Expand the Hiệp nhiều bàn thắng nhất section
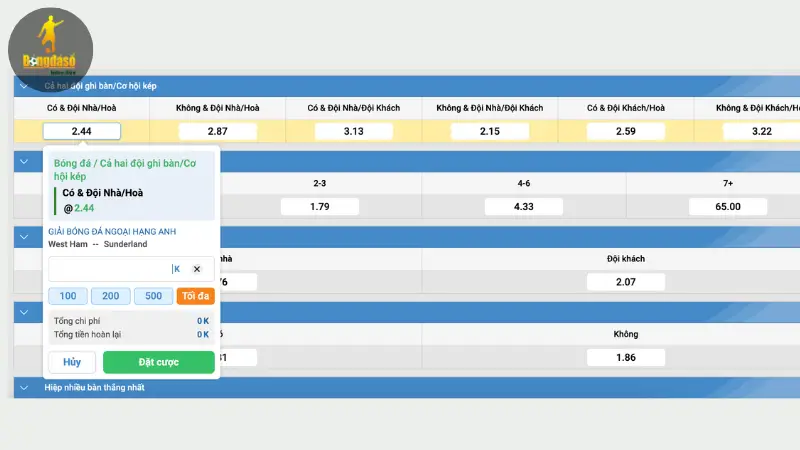 (23, 387)
